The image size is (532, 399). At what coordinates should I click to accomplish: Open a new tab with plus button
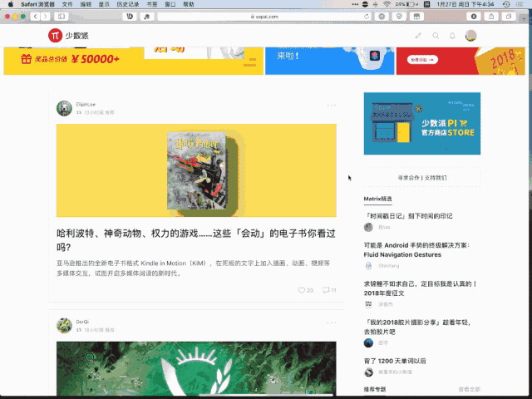pos(525,18)
